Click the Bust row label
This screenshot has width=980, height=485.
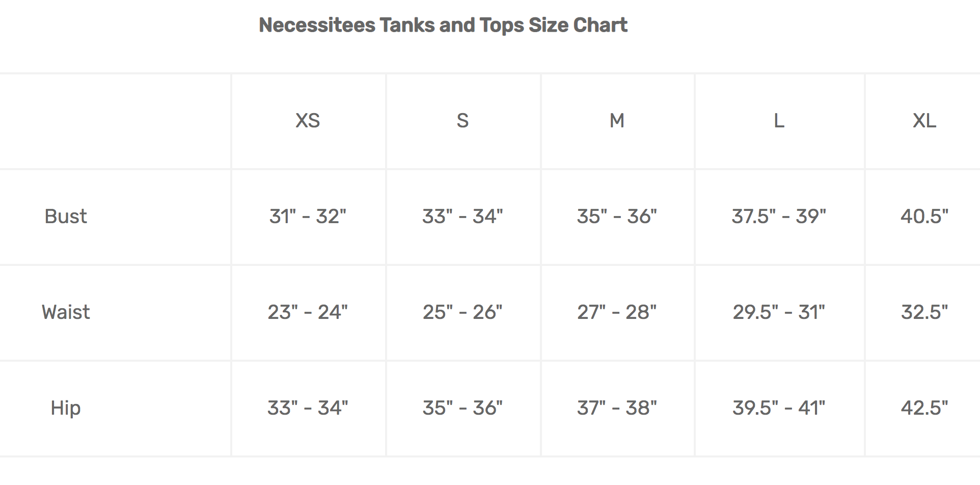tap(66, 217)
